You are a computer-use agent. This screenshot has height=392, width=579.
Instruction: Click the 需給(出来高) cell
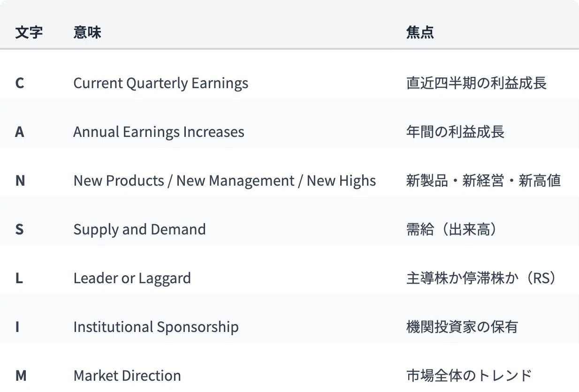pos(452,230)
